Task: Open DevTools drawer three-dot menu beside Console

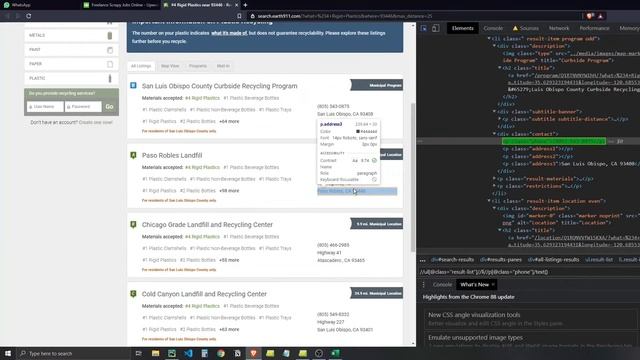Action: 424,284
